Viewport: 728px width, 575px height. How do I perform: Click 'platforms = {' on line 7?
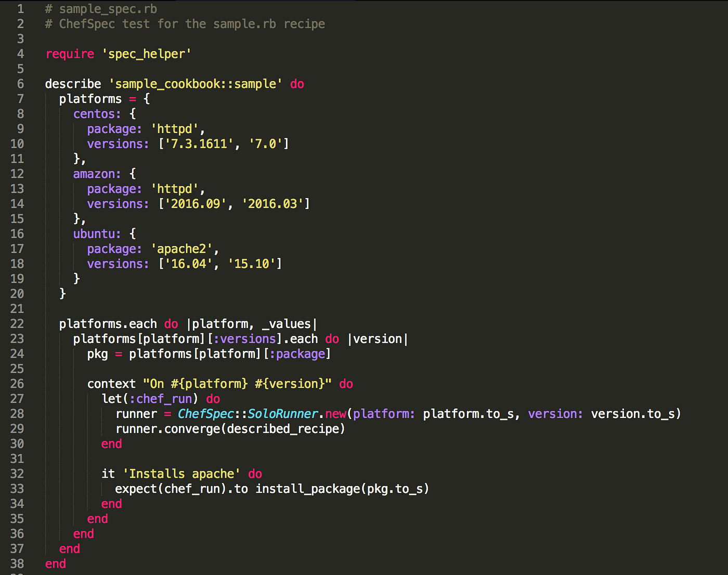click(x=105, y=99)
